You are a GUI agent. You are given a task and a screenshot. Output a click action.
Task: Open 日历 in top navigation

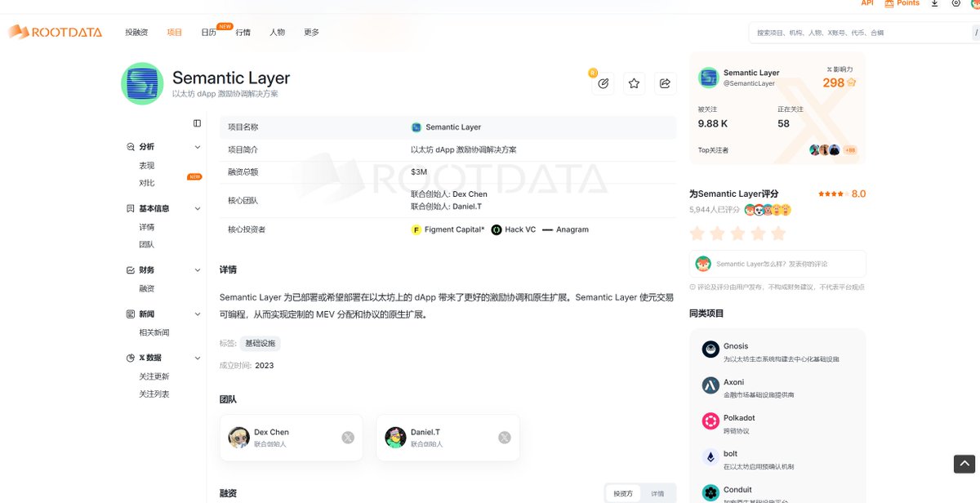[x=208, y=33]
